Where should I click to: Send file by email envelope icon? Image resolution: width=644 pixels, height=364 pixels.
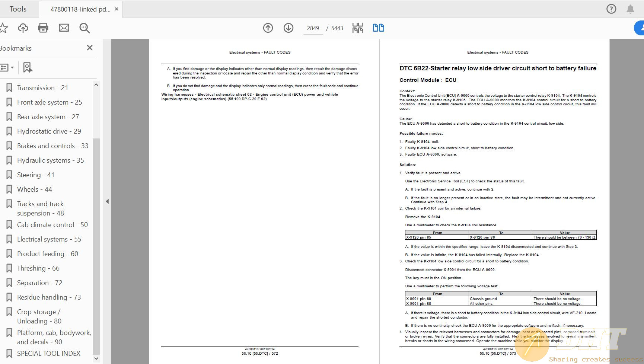pyautogui.click(x=64, y=28)
